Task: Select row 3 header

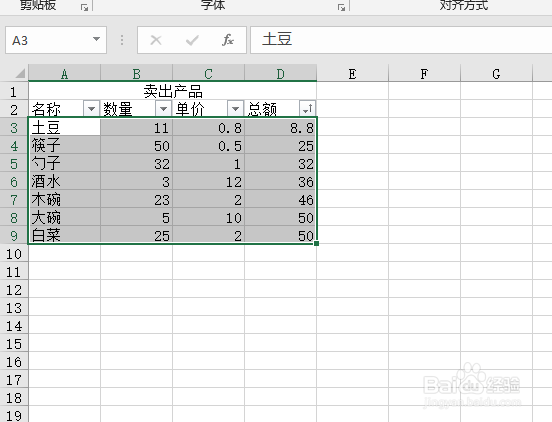Action: [14, 127]
